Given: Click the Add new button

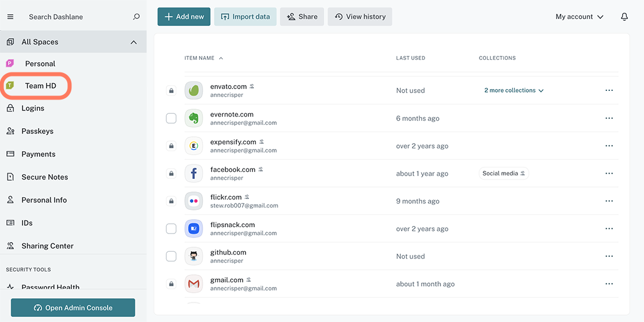Looking at the screenshot, I should [x=184, y=17].
